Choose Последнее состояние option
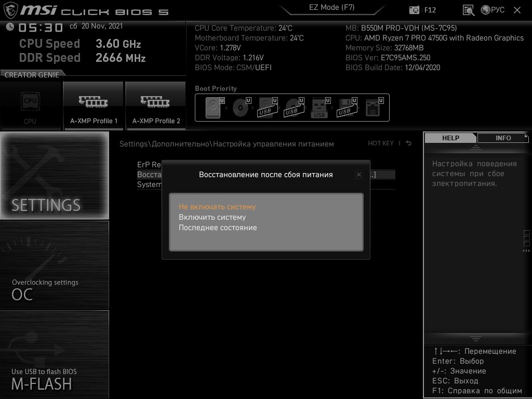This screenshot has width=532, height=399. click(x=218, y=228)
